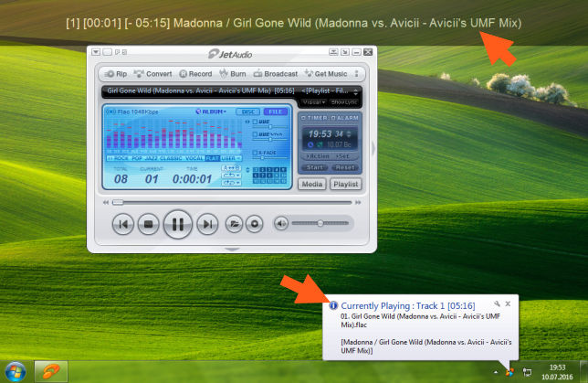Select the POP equalizer preset
The height and width of the screenshot is (383, 588).
[137, 158]
